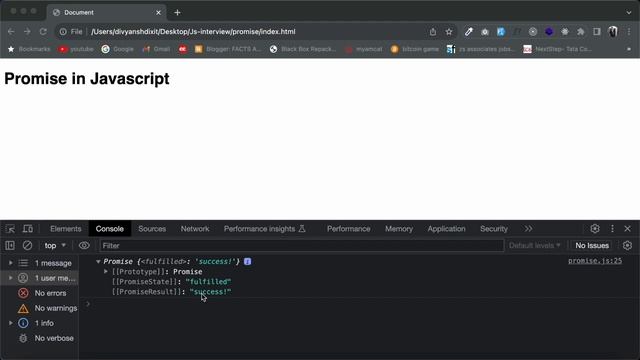Click the Promise in Javascript heading
The image size is (640, 360).
click(87, 78)
